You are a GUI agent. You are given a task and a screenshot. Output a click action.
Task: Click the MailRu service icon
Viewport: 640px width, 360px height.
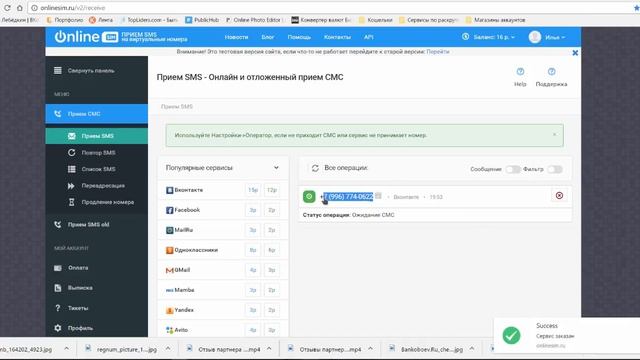point(169,230)
